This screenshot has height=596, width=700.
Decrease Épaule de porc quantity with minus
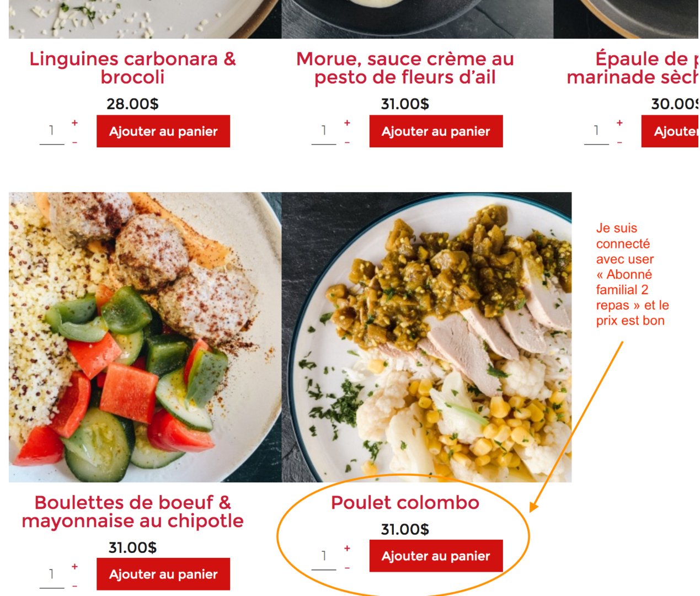click(x=619, y=142)
